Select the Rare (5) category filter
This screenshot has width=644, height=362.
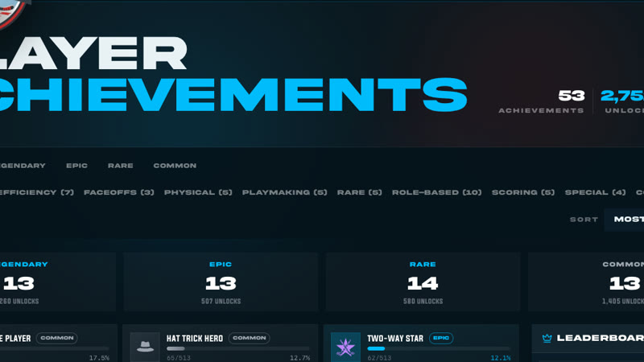(x=359, y=192)
